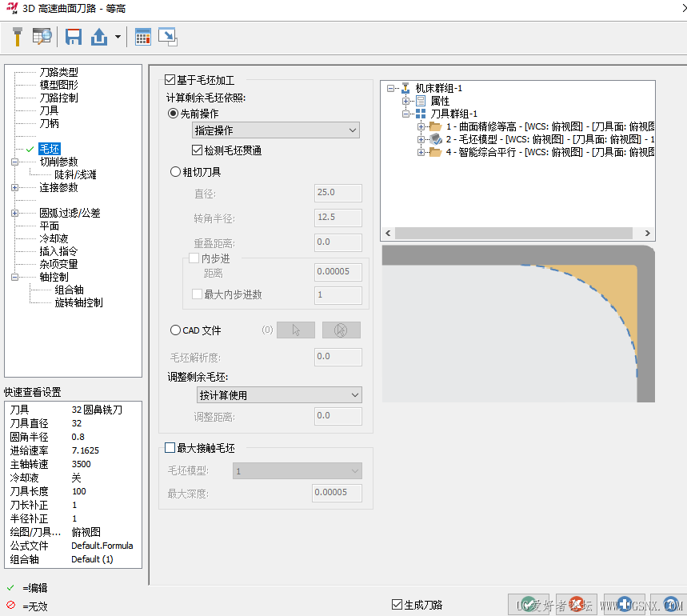The width and height of the screenshot is (687, 616).
Task: Open the parameter search magnifier icon
Action: [42, 37]
